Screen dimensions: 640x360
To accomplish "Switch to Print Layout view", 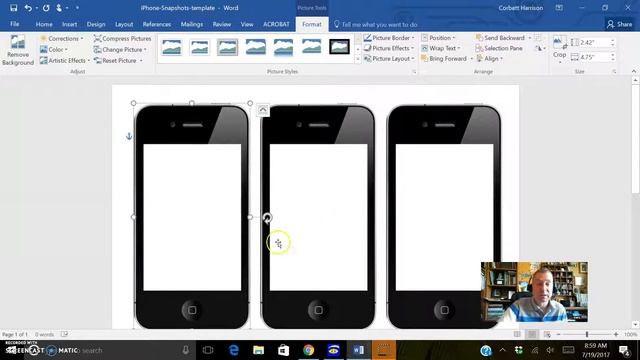I will click(532, 334).
